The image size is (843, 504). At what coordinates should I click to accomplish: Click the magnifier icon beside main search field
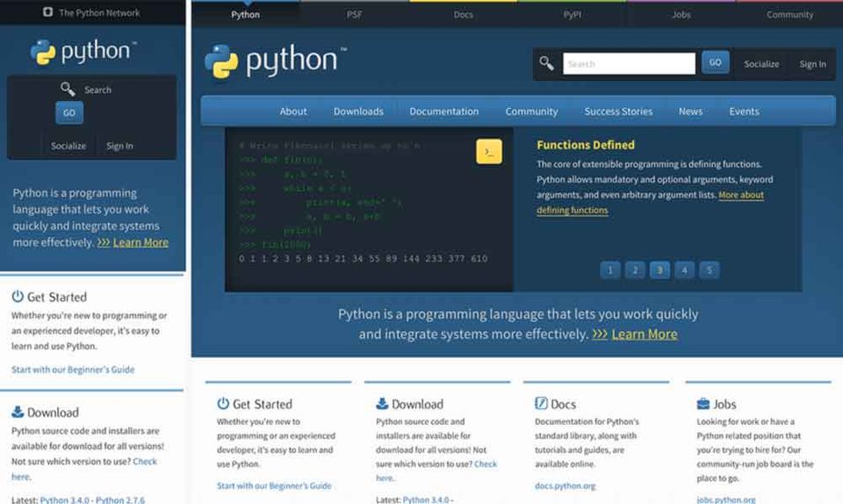click(547, 63)
